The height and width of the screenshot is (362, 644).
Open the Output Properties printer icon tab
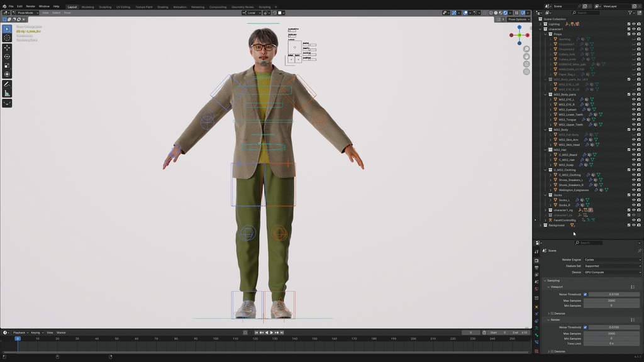(537, 267)
